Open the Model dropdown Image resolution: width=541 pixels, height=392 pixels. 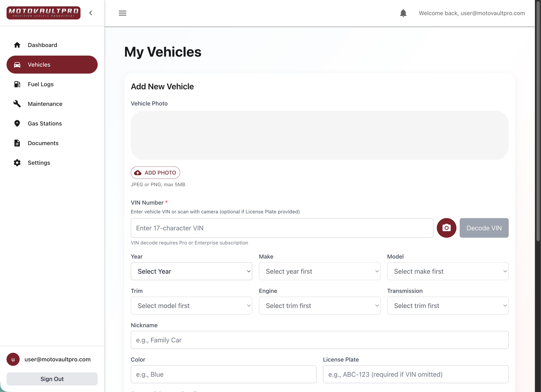tap(447, 271)
